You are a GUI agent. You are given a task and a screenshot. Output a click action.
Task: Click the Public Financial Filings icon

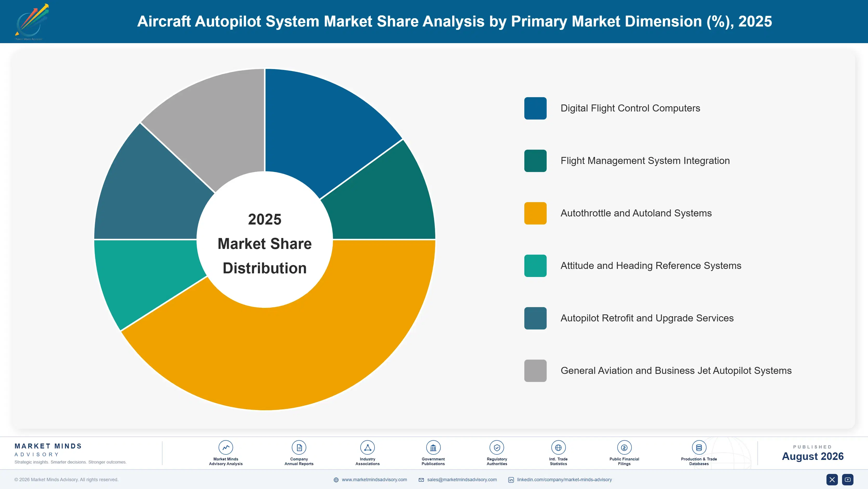coord(624,447)
